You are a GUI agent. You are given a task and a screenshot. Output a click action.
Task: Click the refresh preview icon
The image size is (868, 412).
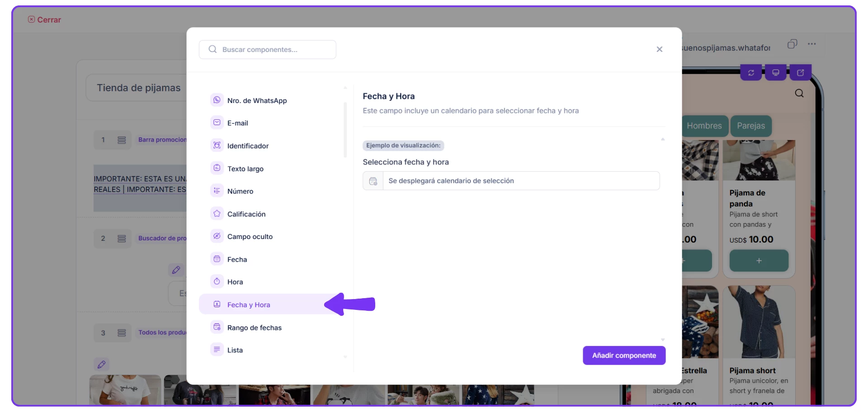pos(751,73)
